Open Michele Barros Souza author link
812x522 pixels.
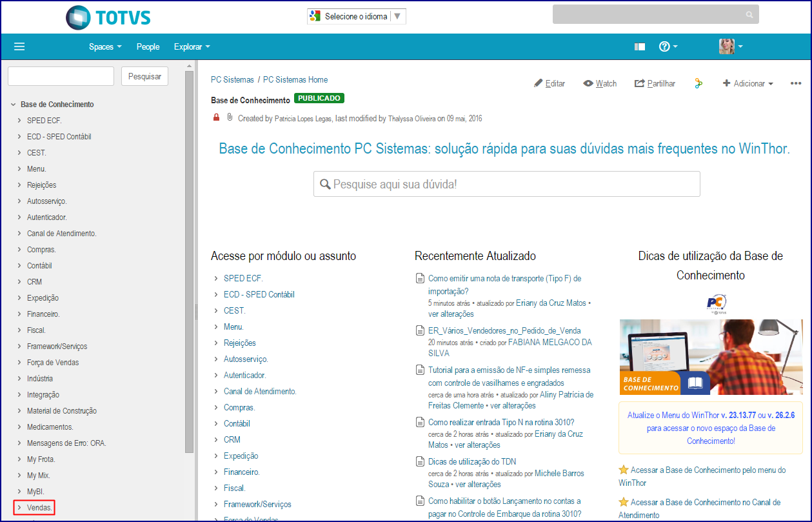pos(506,479)
